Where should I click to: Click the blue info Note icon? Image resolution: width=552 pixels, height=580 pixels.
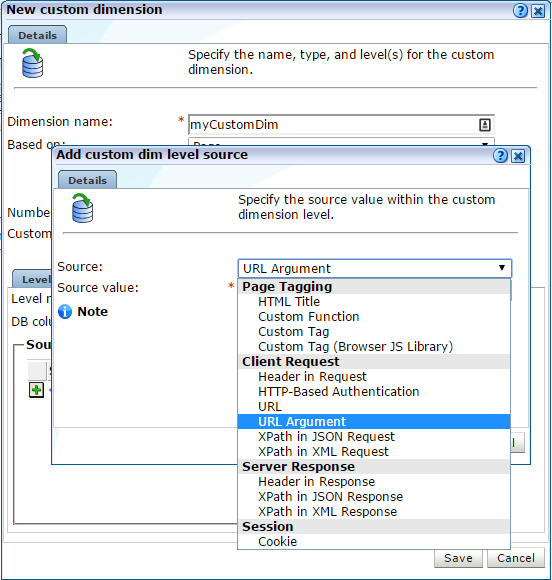click(65, 311)
